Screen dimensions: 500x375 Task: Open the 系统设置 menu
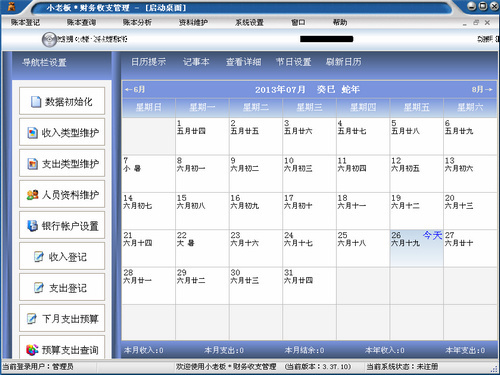(x=249, y=22)
